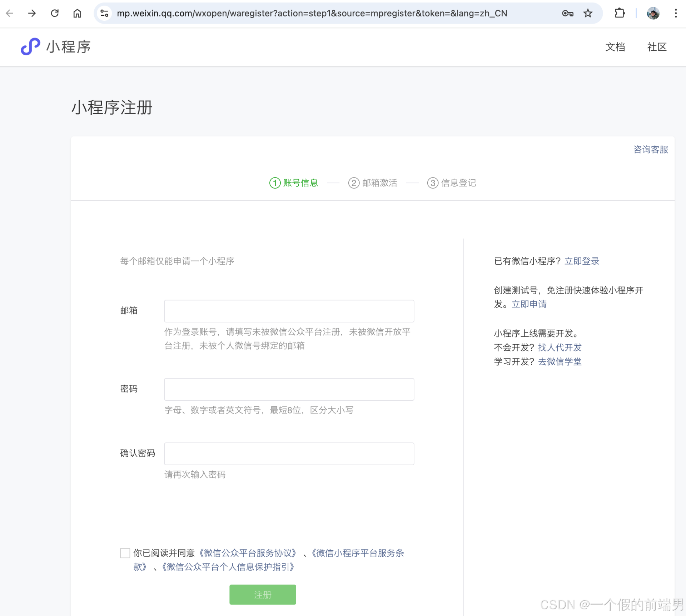Open the Chrome three-dot menu
Viewport: 686px width, 616px height.
[676, 13]
